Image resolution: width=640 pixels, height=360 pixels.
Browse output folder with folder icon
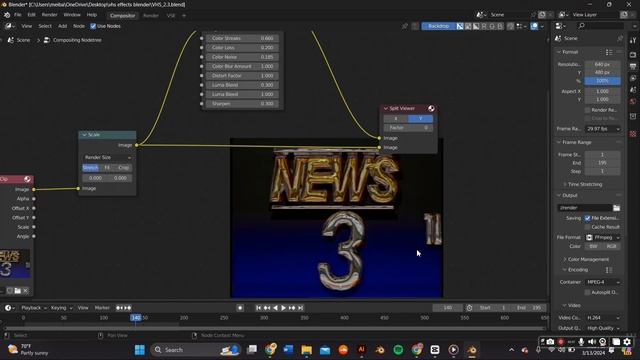(616, 208)
